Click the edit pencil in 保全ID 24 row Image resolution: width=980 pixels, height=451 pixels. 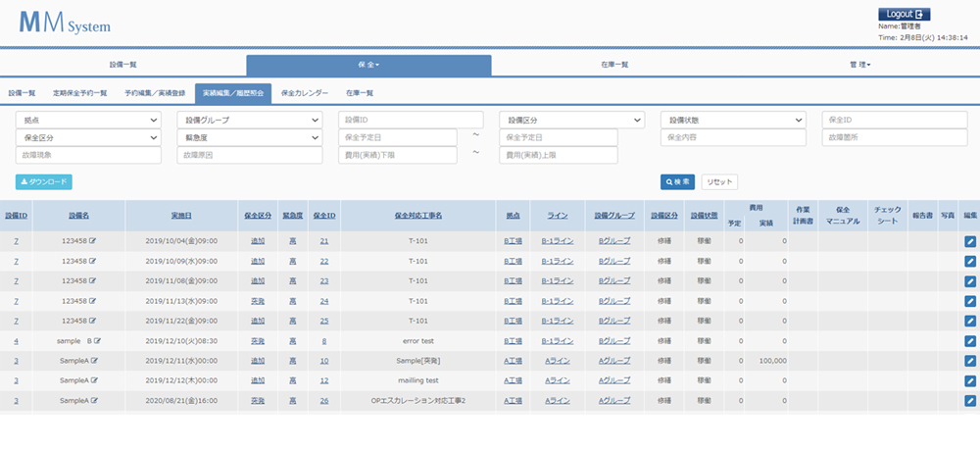[969, 302]
